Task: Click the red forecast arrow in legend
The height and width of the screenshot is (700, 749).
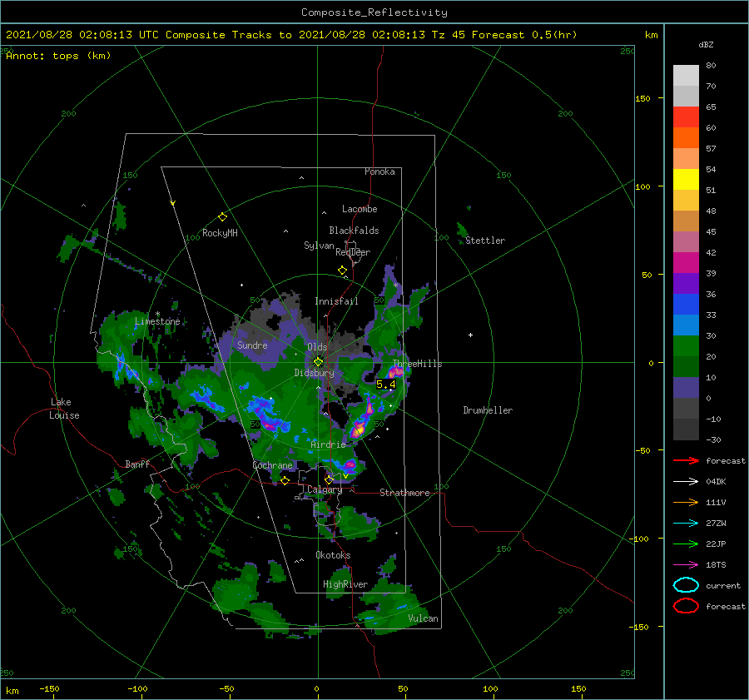Action: click(686, 460)
